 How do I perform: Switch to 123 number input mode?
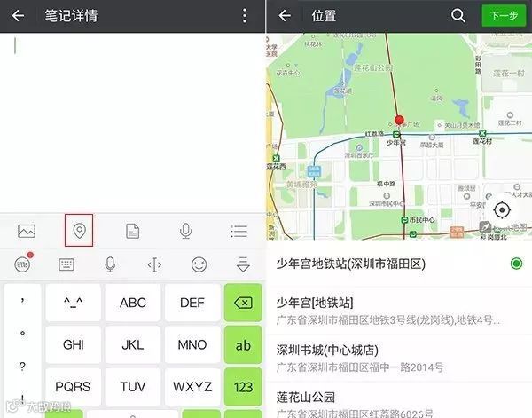pos(243,386)
